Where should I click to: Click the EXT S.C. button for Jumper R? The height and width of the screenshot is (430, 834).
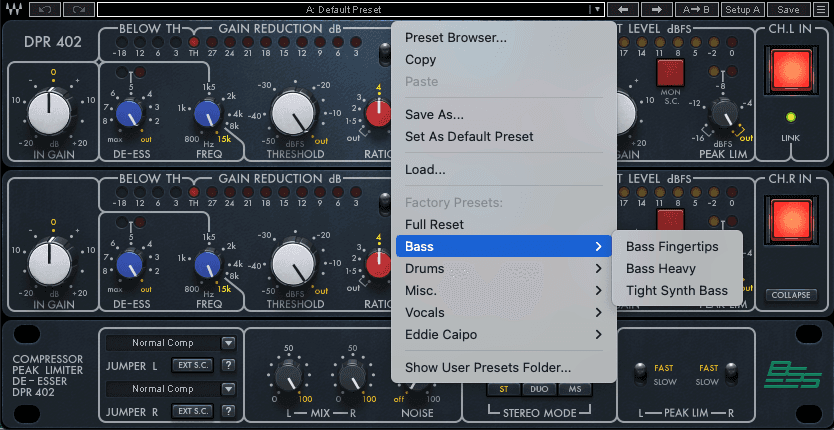coord(193,411)
